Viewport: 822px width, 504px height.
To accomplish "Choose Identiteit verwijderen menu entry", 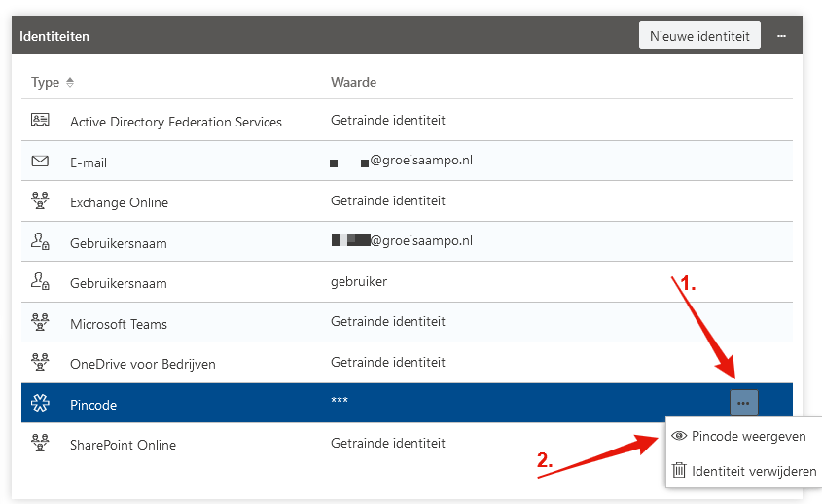I will point(754,471).
